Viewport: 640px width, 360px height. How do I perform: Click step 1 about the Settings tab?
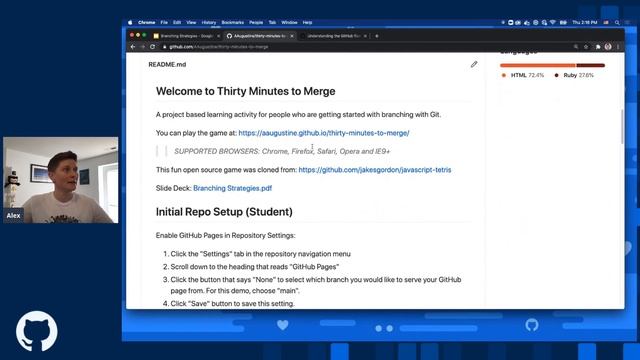click(x=260, y=254)
